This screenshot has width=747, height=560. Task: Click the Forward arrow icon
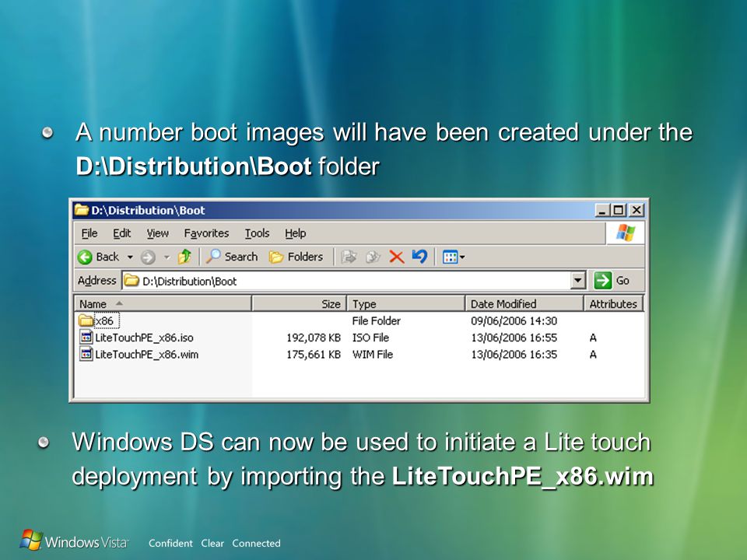pos(148,257)
